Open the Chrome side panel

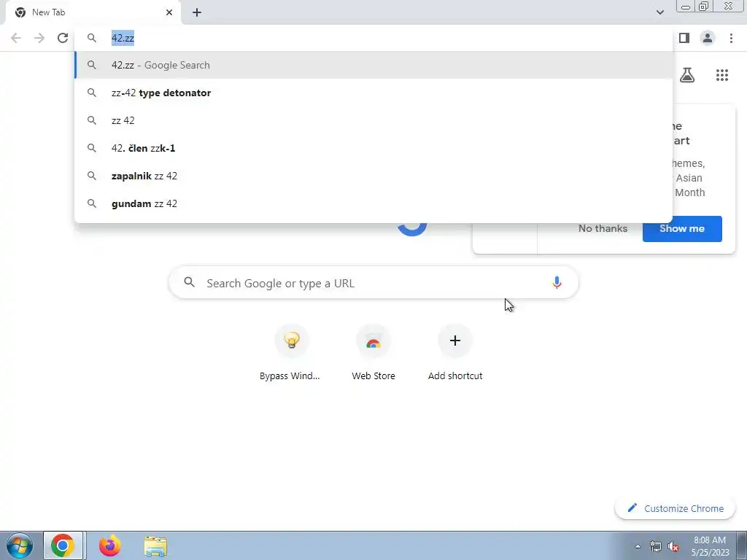(x=684, y=38)
